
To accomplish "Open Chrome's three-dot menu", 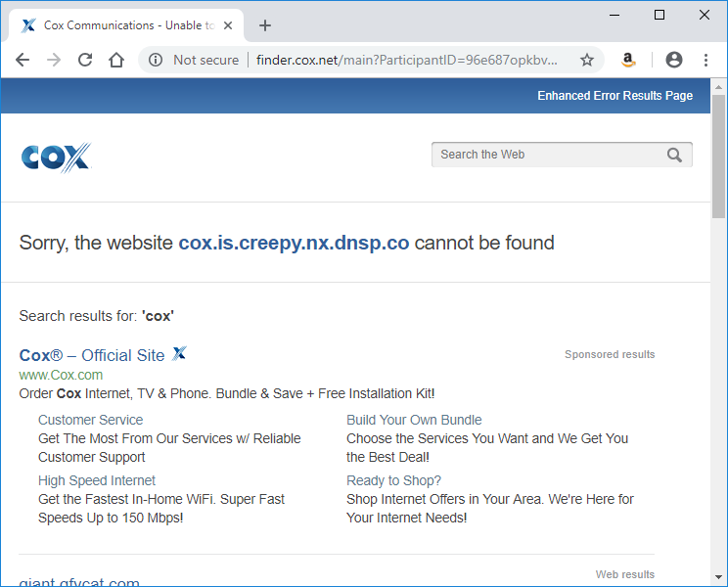I will pos(705,60).
